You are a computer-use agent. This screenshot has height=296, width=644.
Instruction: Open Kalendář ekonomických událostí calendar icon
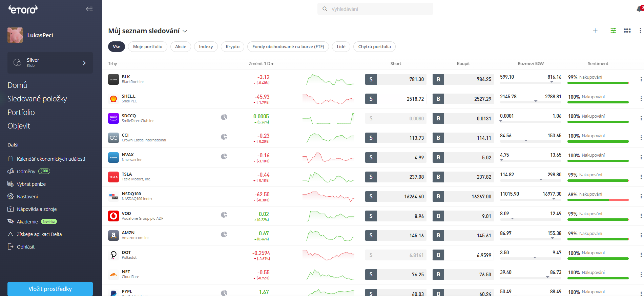(11, 159)
